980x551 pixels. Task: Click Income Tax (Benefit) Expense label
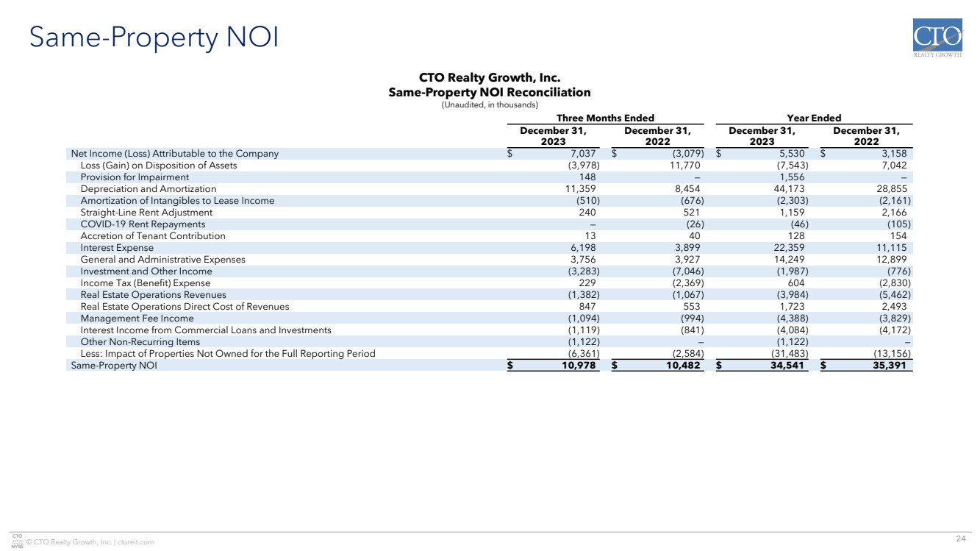click(146, 283)
